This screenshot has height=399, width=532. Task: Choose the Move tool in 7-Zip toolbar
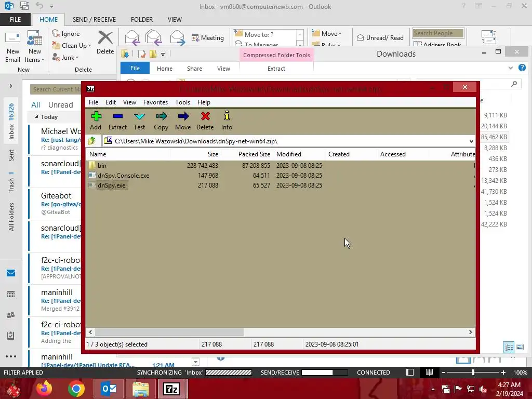pos(183,121)
